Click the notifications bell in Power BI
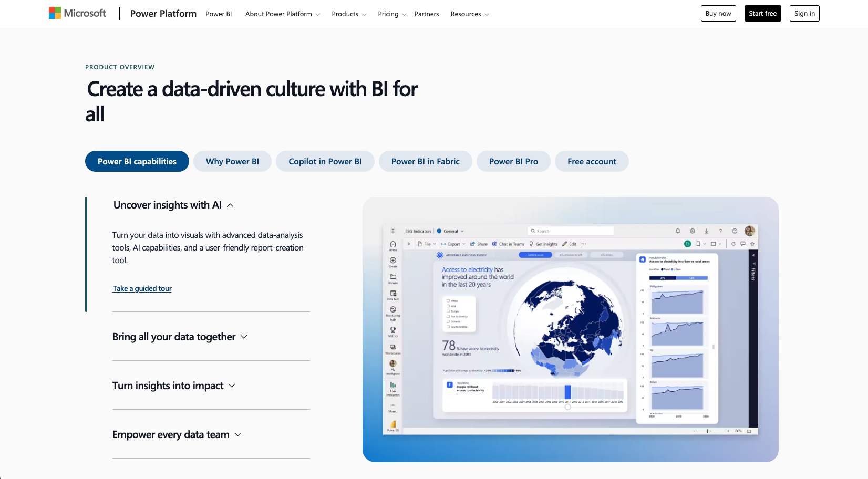Image resolution: width=868 pixels, height=479 pixels. [x=678, y=231]
